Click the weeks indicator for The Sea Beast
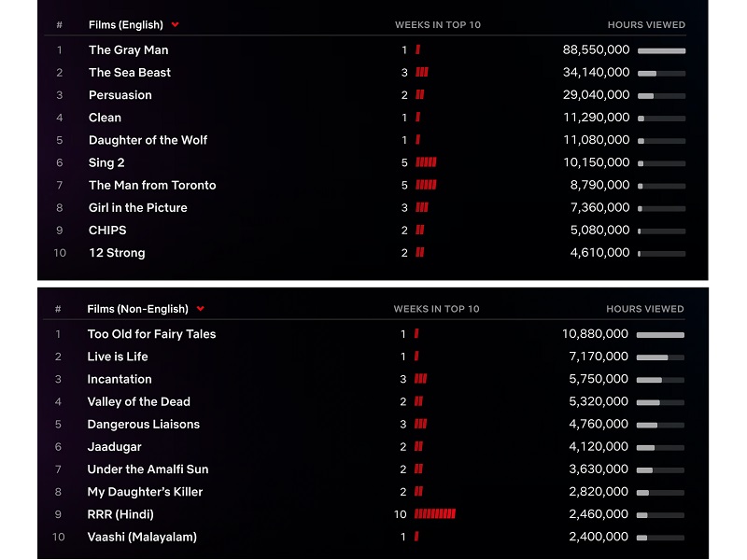Image resolution: width=747 pixels, height=560 pixels. 422,72
